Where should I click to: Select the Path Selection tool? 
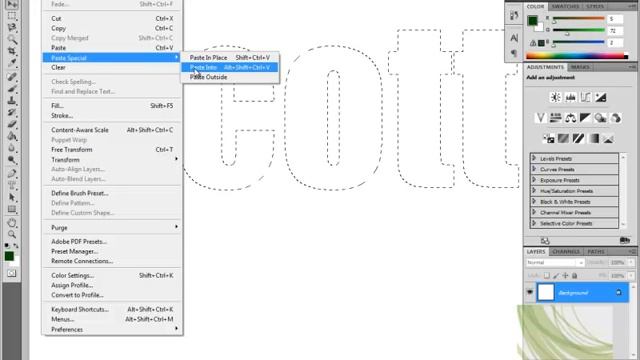pyautogui.click(x=12, y=197)
